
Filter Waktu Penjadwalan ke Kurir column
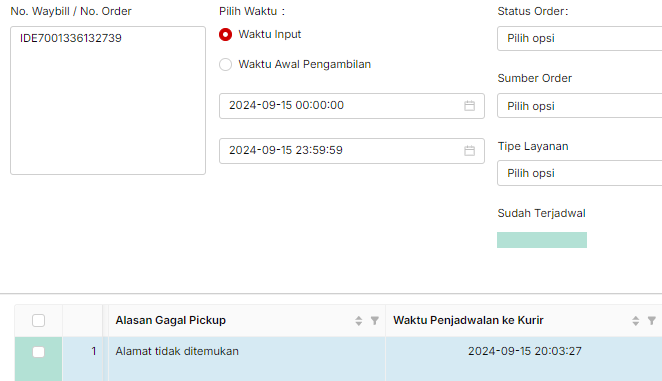tap(652, 321)
